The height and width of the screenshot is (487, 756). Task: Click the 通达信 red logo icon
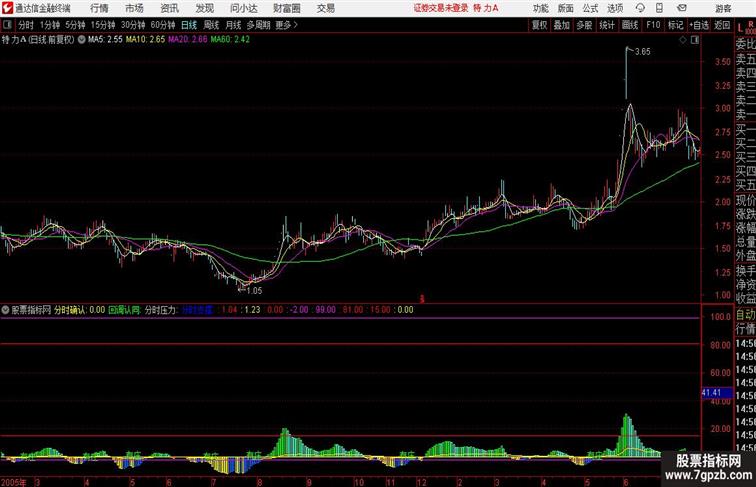[x=7, y=8]
